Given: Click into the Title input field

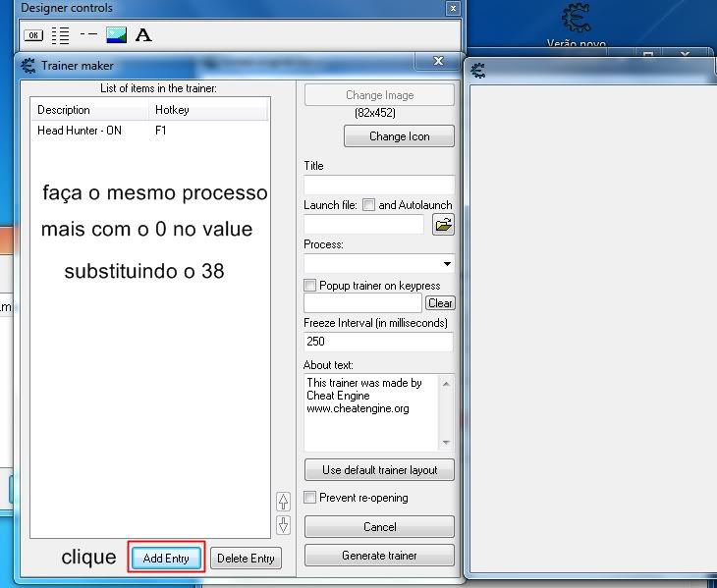Looking at the screenshot, I should click(379, 185).
